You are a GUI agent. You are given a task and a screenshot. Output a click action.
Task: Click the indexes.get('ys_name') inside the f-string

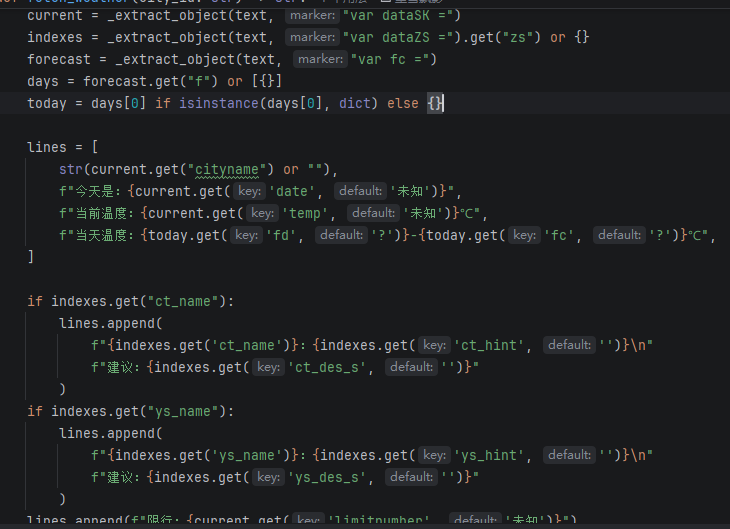[203, 455]
